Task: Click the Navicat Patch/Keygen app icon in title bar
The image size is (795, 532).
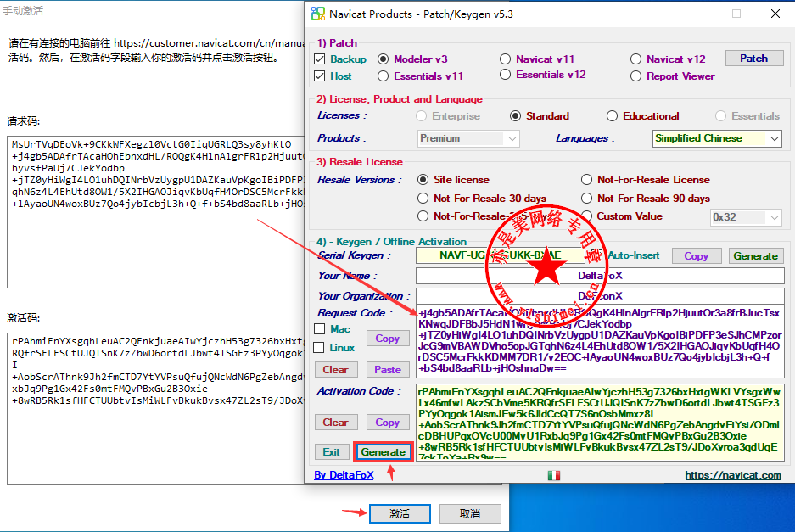Action: 318,14
